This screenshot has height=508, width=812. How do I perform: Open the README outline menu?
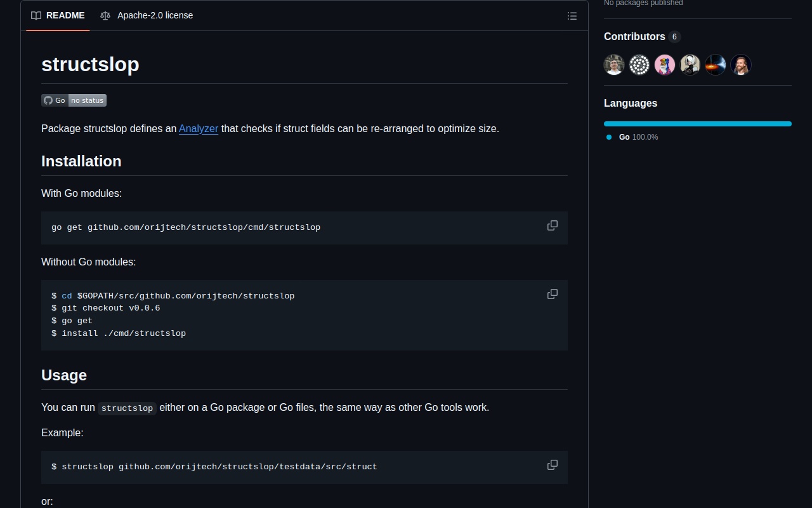(x=572, y=16)
